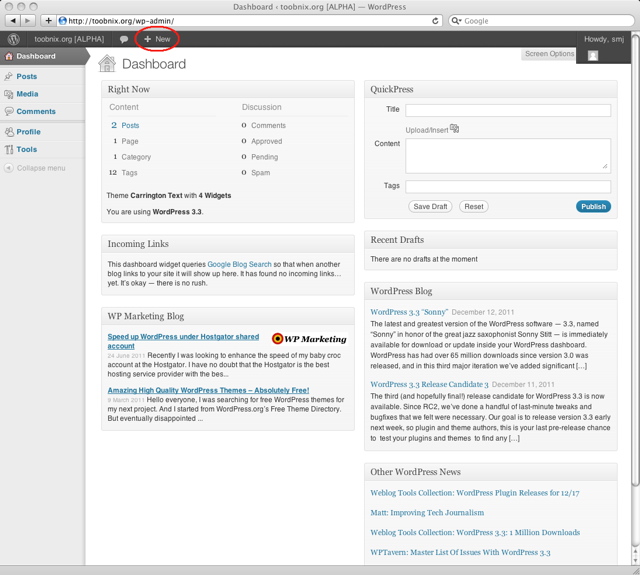Click the WP Marketing logo image
Viewport: 640px width, 575px height.
[x=309, y=339]
